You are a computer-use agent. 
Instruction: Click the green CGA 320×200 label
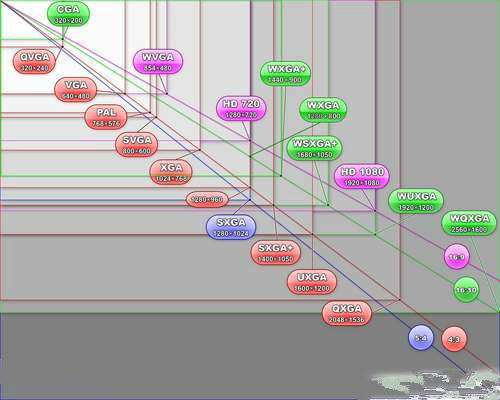click(68, 15)
